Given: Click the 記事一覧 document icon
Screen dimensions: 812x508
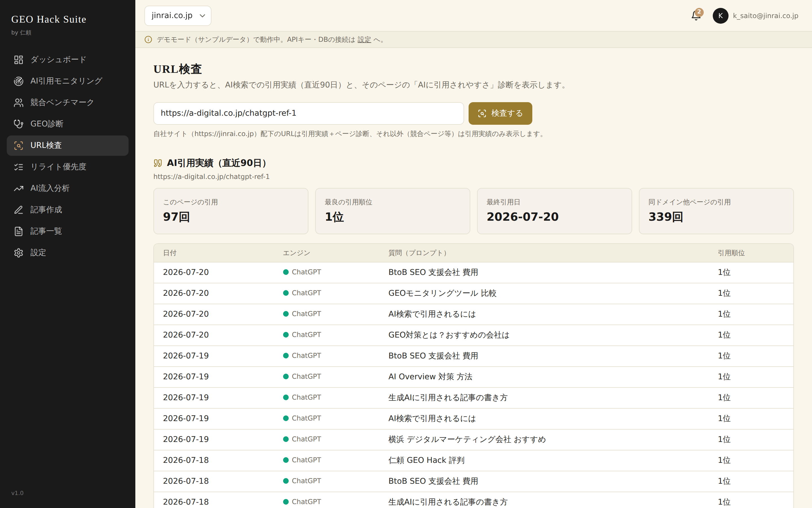Looking at the screenshot, I should click(x=18, y=231).
